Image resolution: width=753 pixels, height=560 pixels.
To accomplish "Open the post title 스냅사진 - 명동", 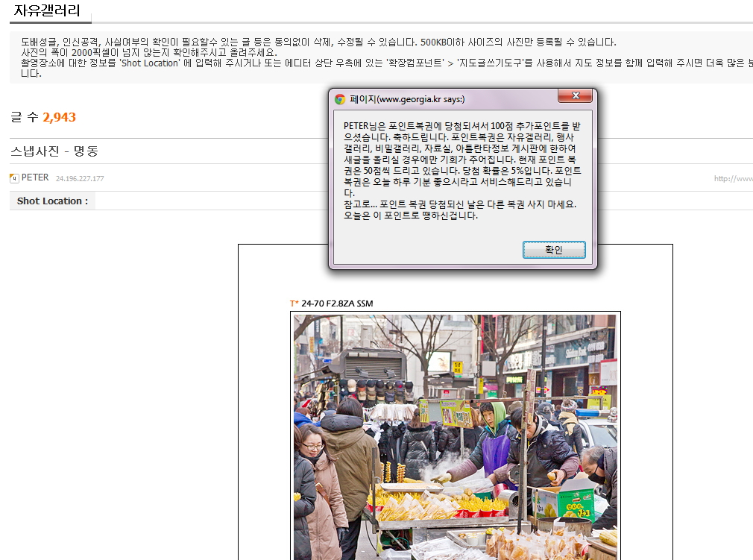I will pyautogui.click(x=54, y=151).
